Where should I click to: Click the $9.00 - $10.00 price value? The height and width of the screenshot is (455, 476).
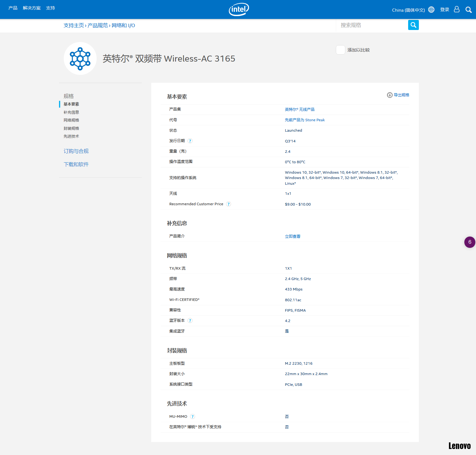click(298, 204)
